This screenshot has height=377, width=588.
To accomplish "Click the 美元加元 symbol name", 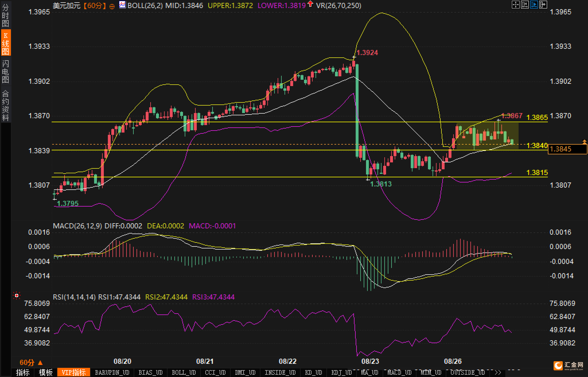I will pyautogui.click(x=67, y=5).
